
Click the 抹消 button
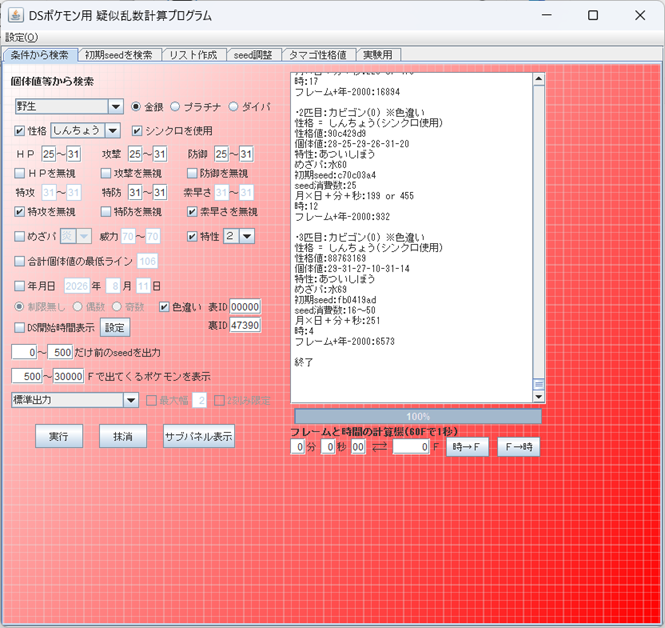[x=123, y=436]
